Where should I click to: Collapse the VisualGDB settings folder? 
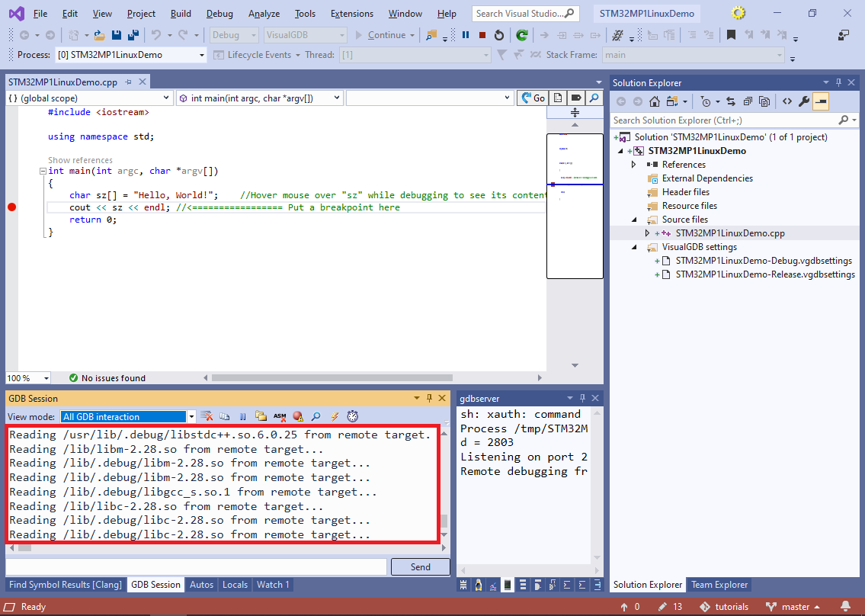(x=634, y=247)
